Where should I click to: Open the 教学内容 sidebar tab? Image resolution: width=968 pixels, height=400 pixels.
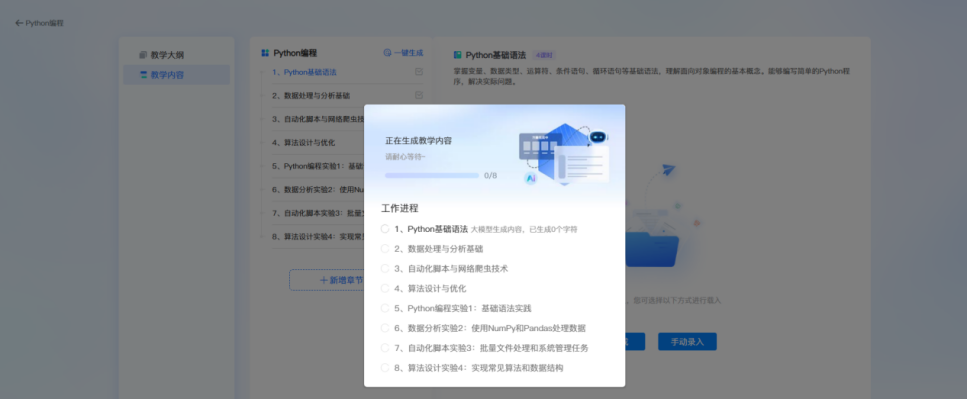point(176,75)
